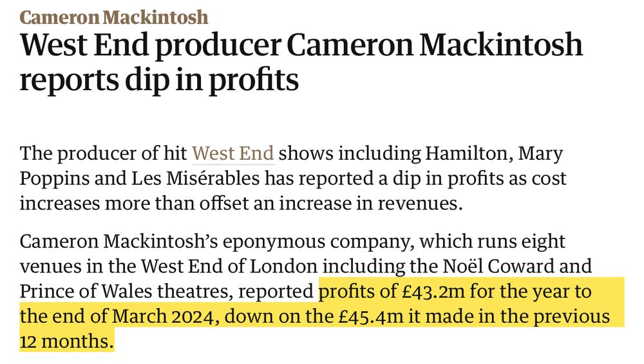Click the word London in second paragraph
Image resolution: width=644 pixels, height=364 pixels.
[284, 266]
